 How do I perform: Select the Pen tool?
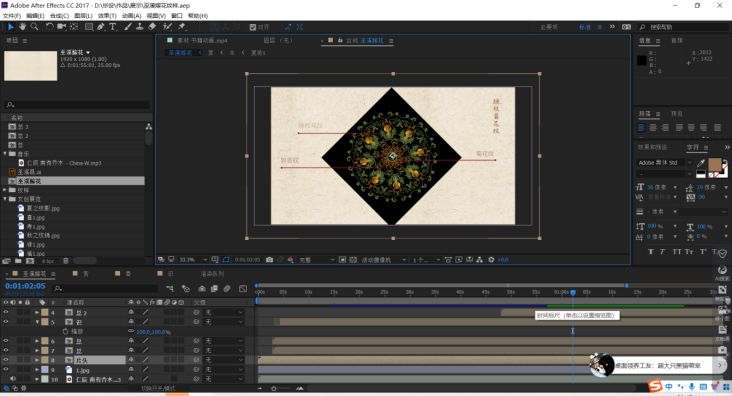(101, 27)
